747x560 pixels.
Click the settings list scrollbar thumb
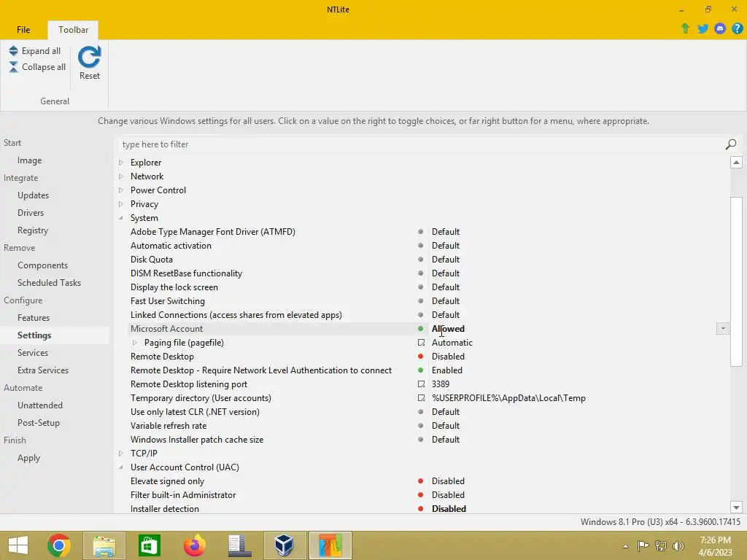click(x=736, y=281)
